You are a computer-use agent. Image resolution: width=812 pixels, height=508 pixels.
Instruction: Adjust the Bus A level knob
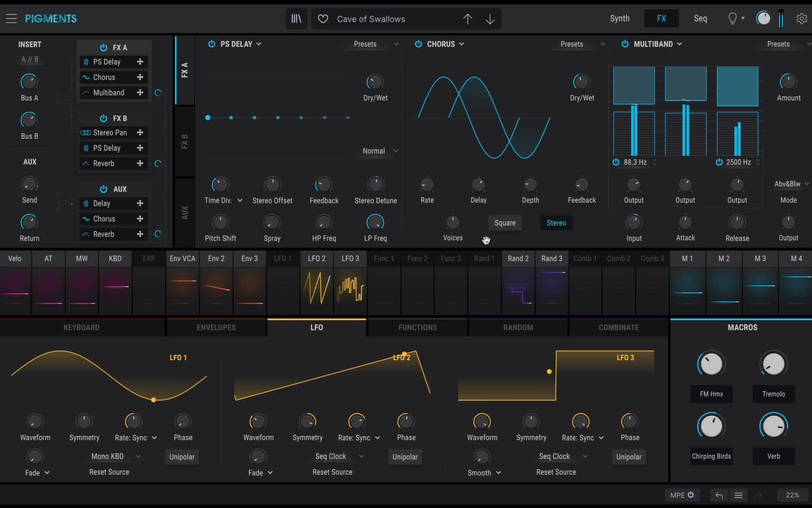pos(29,82)
